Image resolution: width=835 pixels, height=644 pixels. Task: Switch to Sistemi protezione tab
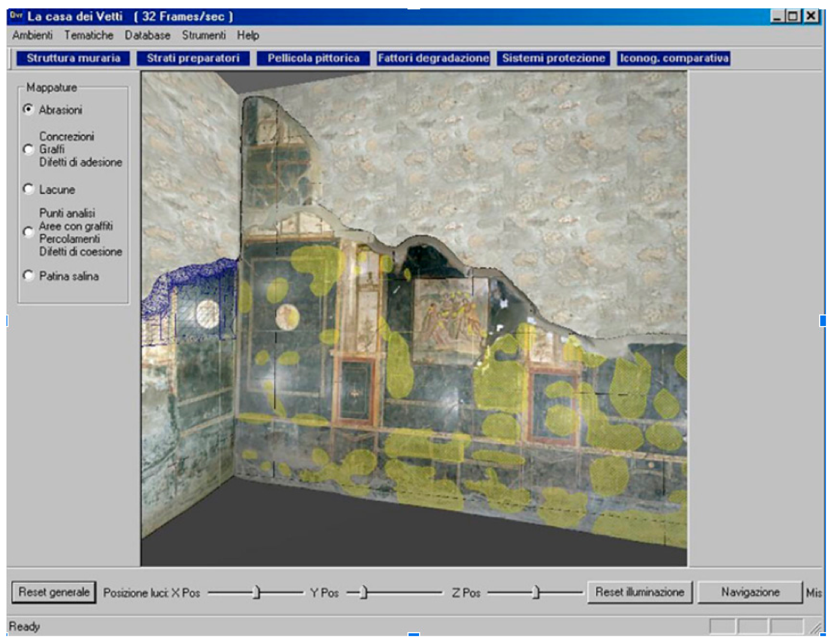[x=553, y=58]
